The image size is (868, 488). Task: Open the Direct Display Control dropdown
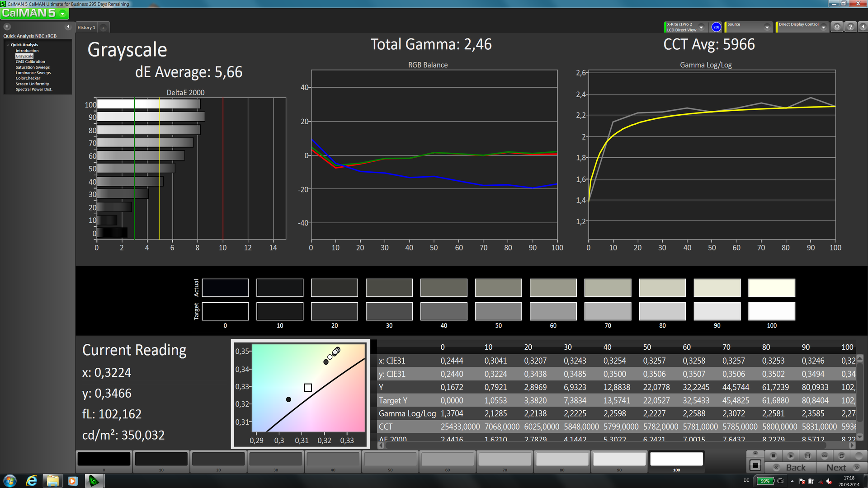pyautogui.click(x=823, y=27)
